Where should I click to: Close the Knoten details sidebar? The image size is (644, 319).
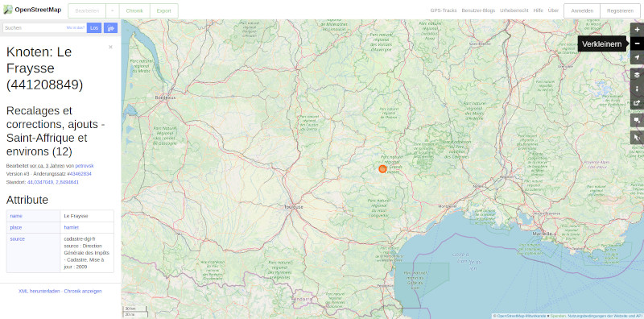110,47
